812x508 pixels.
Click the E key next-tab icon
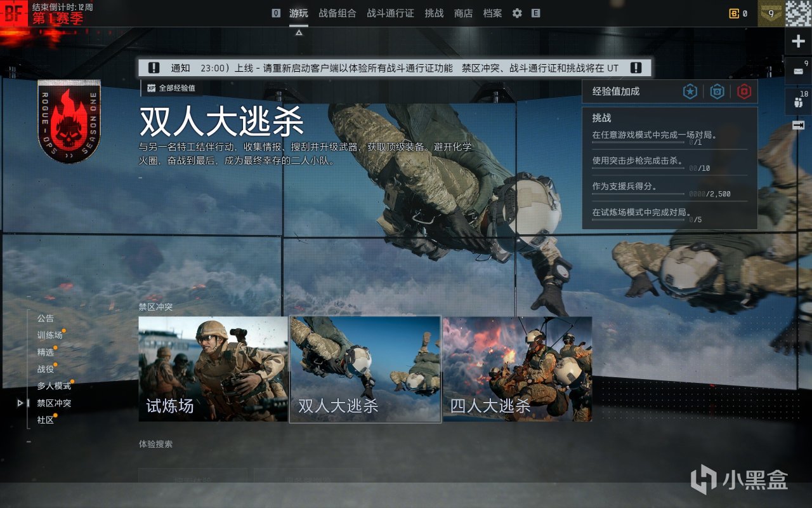[x=536, y=13]
